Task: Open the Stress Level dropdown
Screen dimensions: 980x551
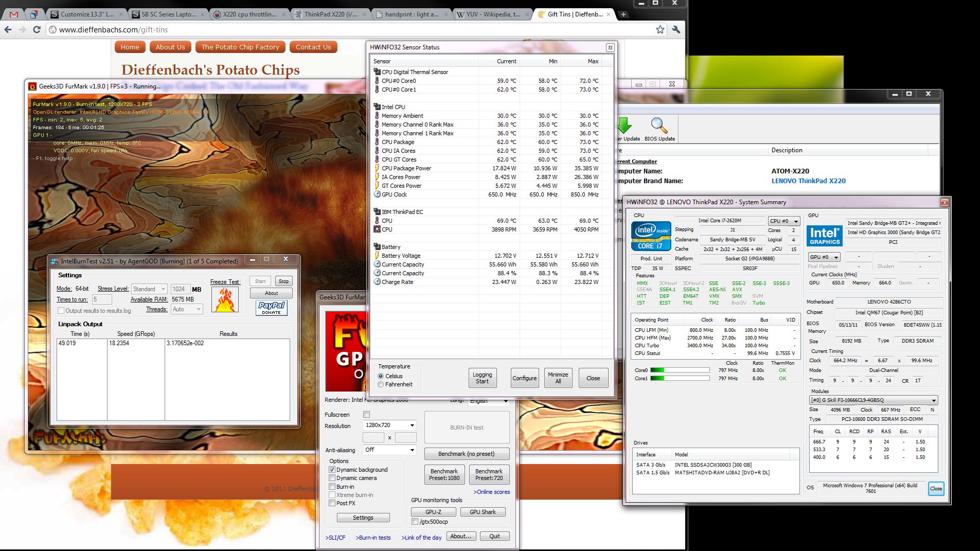Action: pos(149,289)
